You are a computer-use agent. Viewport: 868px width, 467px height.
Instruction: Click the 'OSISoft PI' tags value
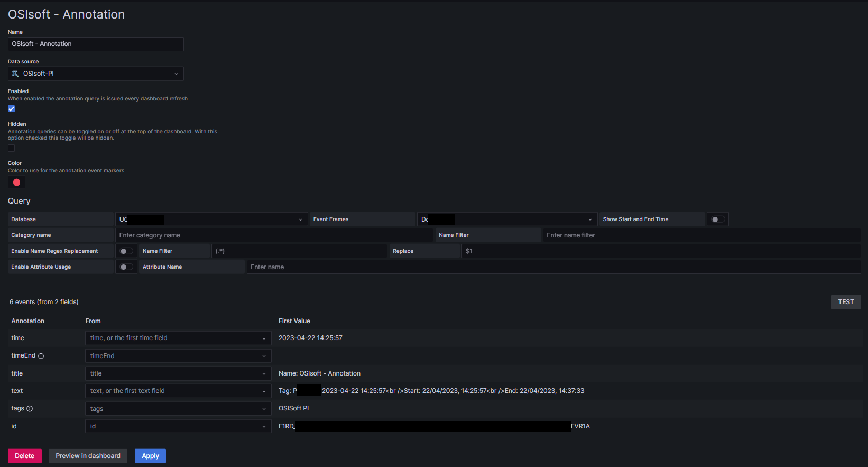pyautogui.click(x=293, y=408)
